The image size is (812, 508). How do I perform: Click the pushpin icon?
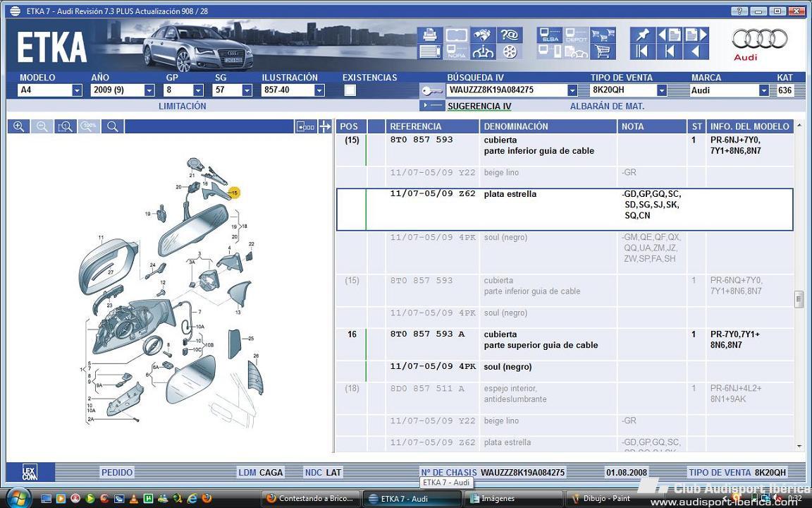coord(642,35)
